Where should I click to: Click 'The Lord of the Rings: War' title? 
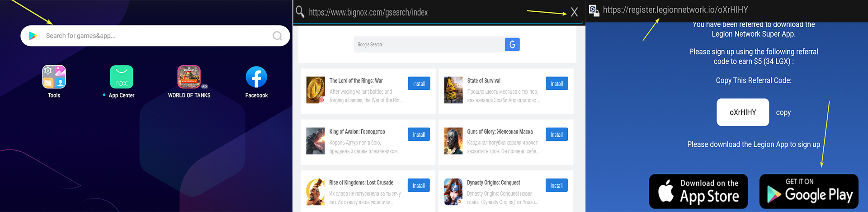356,81
